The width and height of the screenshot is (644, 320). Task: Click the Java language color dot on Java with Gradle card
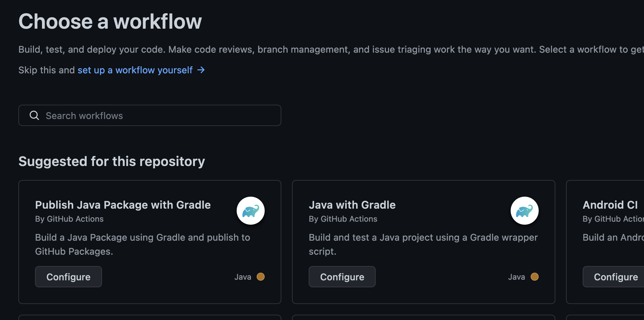click(x=535, y=277)
